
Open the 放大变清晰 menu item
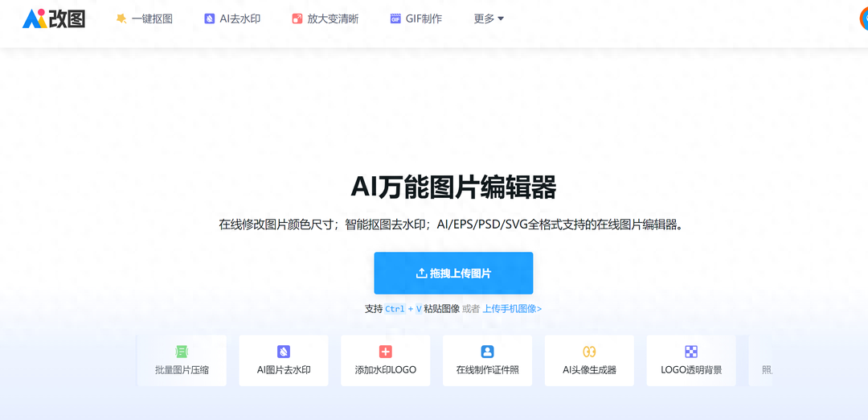coord(333,19)
